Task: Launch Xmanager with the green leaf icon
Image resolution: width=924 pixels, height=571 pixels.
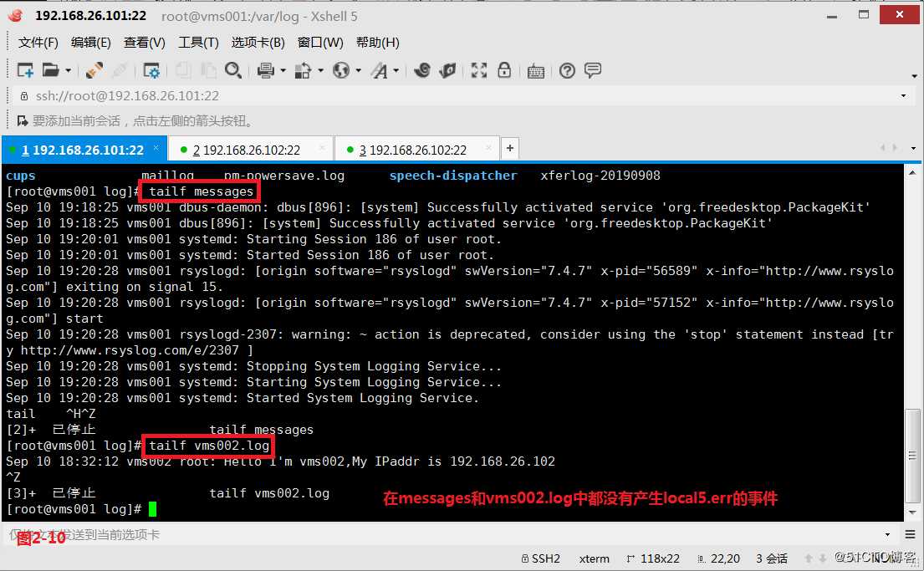Action: point(448,71)
